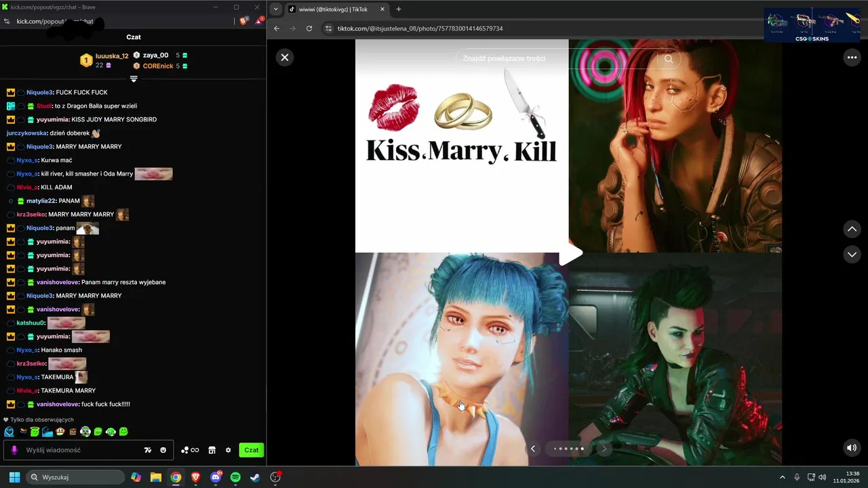Go to next TikTok post with down chevron
The width and height of the screenshot is (868, 488).
pyautogui.click(x=852, y=254)
